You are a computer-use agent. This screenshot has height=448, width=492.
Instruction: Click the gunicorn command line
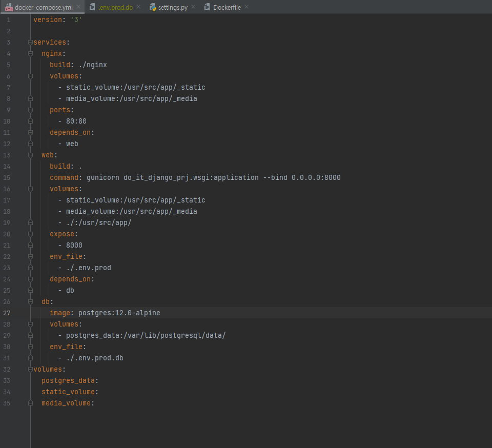[195, 178]
